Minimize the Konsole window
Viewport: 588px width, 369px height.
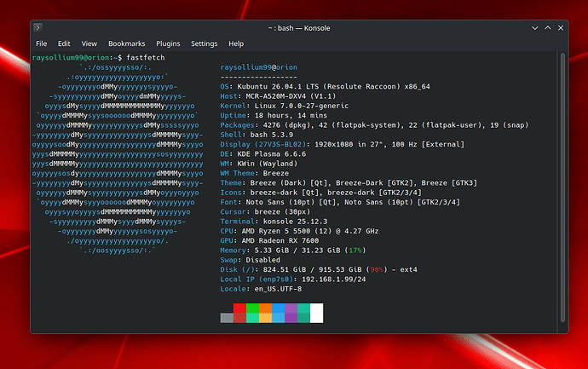(x=535, y=28)
